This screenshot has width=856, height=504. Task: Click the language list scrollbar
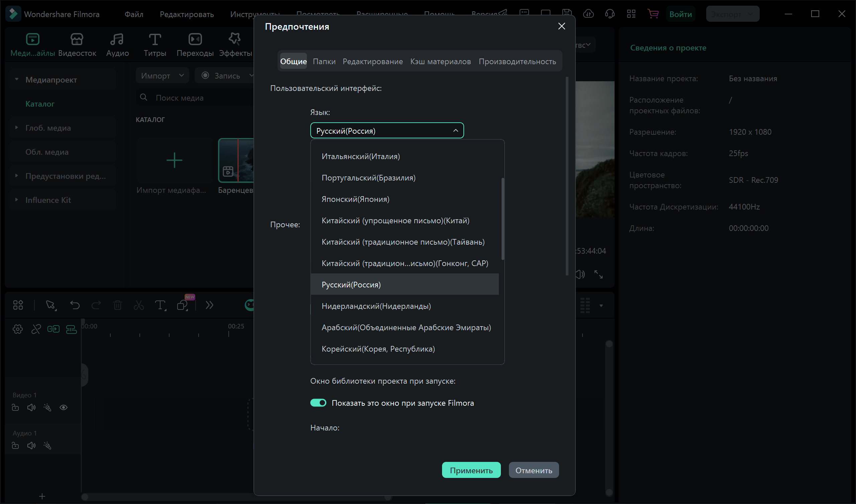coord(502,219)
